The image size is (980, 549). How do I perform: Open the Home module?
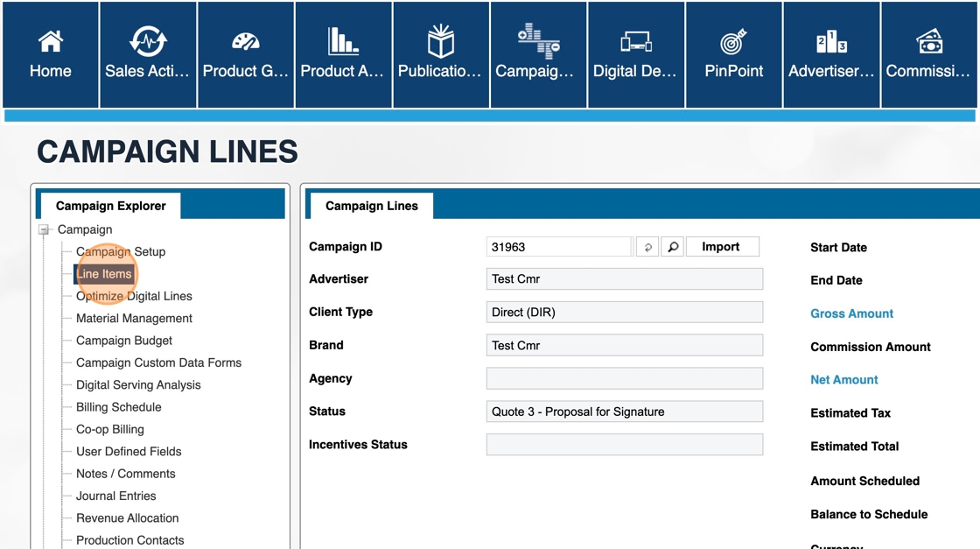[x=51, y=55]
